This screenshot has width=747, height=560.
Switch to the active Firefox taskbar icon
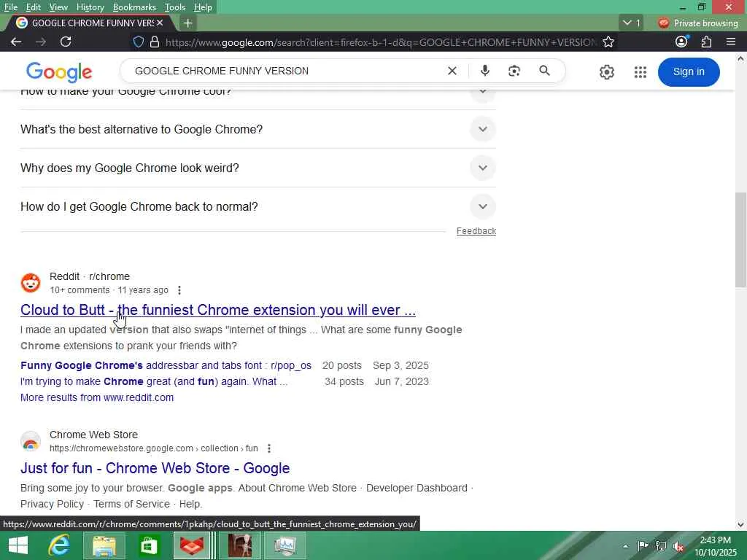pyautogui.click(x=192, y=545)
